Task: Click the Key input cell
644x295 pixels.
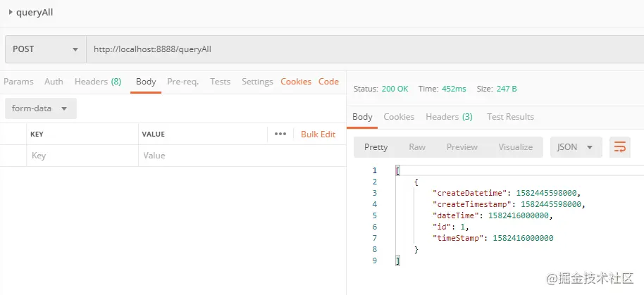Action: point(81,156)
